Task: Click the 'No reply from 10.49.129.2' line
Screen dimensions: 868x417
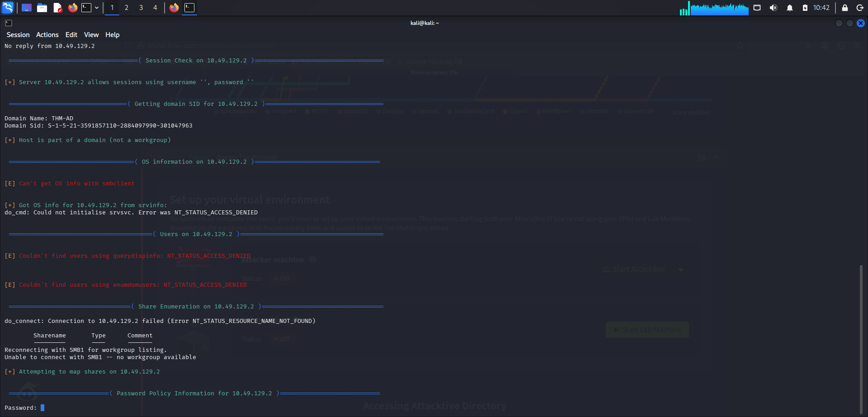Action: click(x=50, y=46)
